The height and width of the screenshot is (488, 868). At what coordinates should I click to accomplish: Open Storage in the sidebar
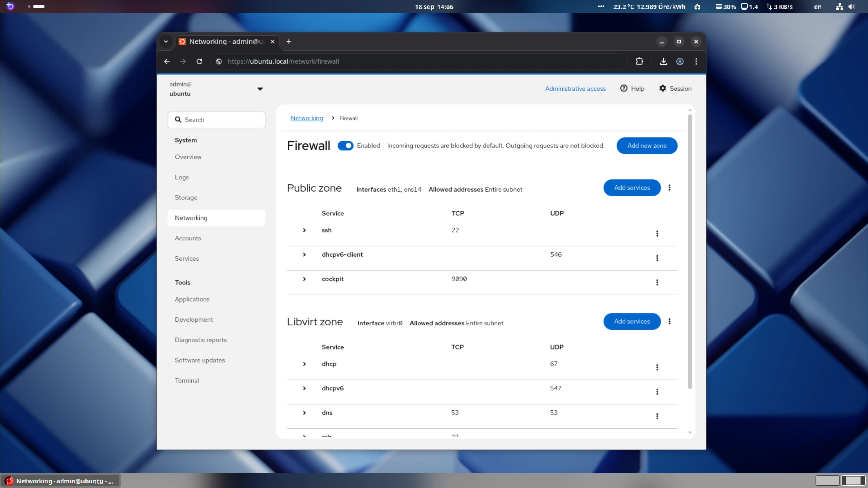pos(186,197)
